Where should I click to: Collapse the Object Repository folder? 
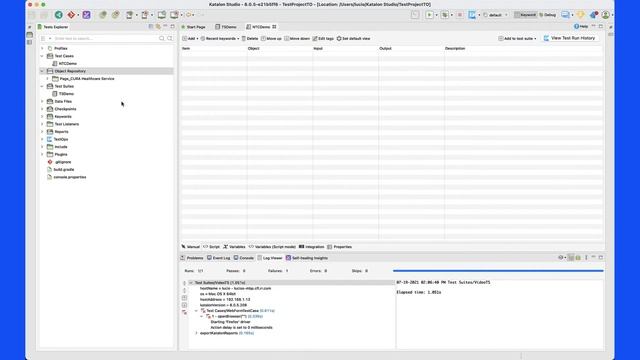pos(42,71)
